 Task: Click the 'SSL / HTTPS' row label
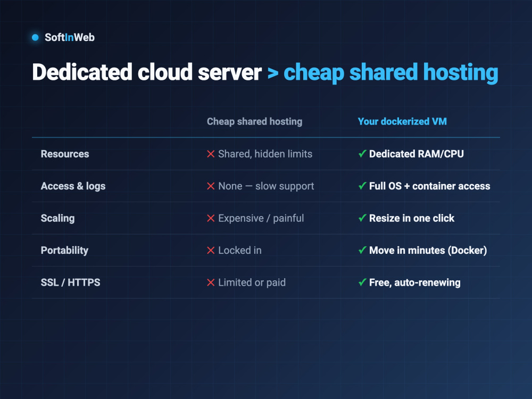[71, 282]
